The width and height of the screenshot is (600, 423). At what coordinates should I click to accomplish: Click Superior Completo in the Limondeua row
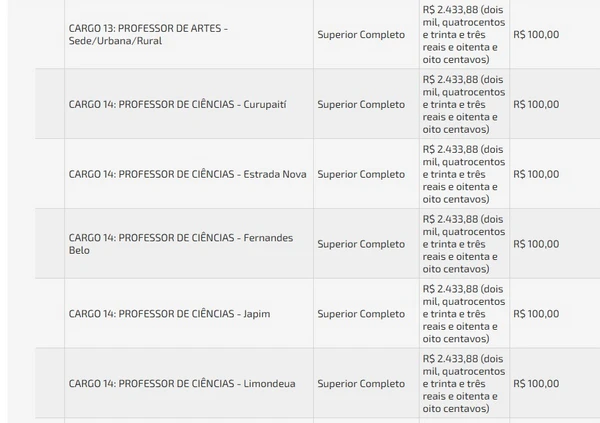click(361, 383)
